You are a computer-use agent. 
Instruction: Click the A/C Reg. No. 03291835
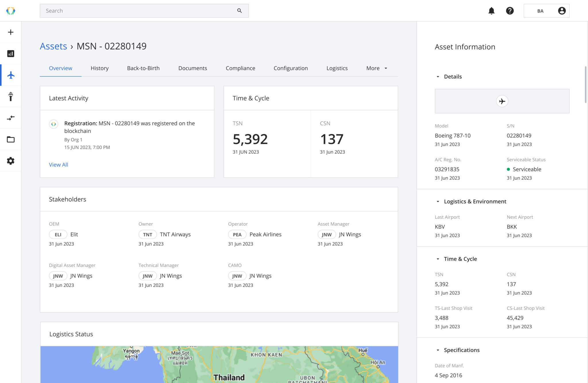tap(447, 170)
